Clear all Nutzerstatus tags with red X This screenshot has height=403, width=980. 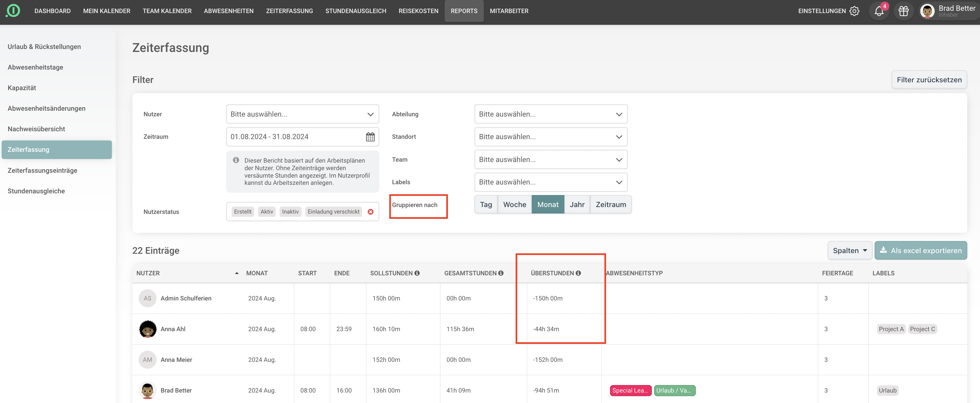(x=371, y=212)
